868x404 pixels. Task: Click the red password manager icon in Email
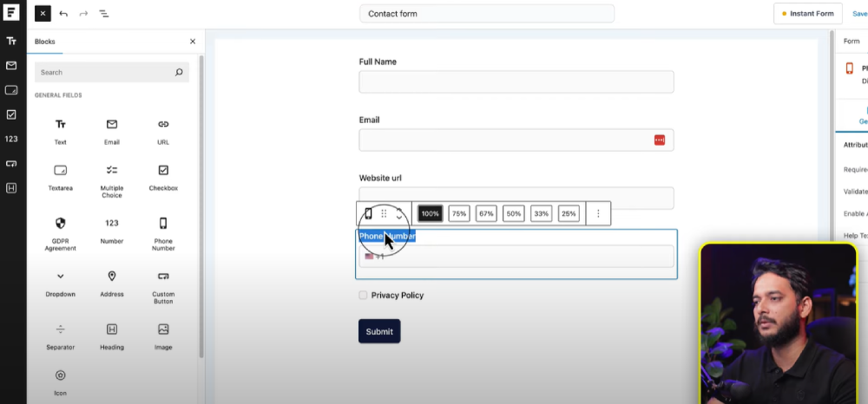pos(660,140)
